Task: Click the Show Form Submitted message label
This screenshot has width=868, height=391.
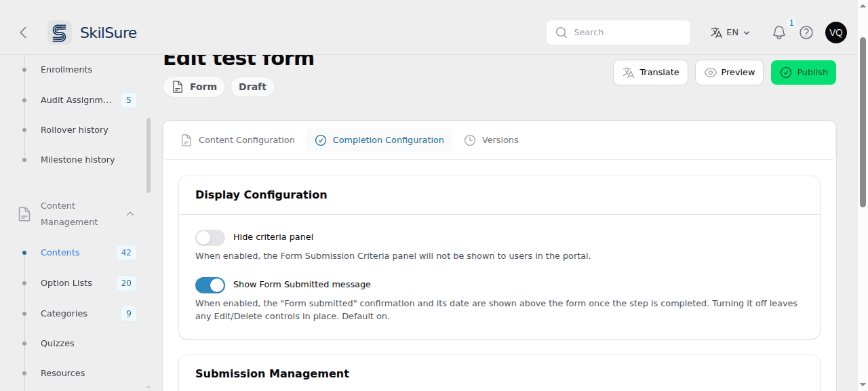Action: (302, 285)
